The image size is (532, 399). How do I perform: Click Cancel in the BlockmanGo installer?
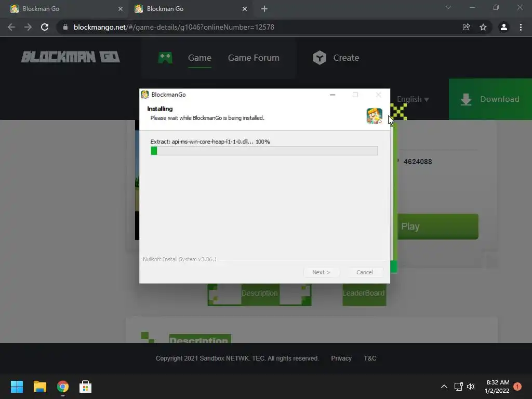[x=364, y=272]
